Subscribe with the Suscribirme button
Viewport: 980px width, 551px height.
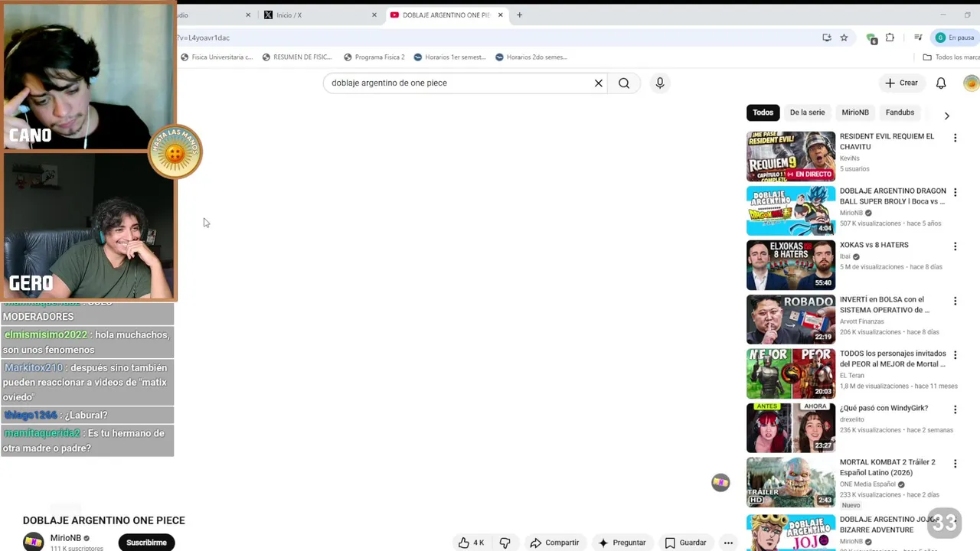coord(146,543)
